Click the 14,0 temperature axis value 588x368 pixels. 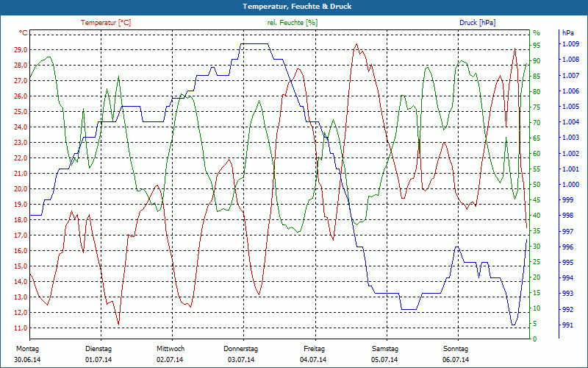pos(21,282)
